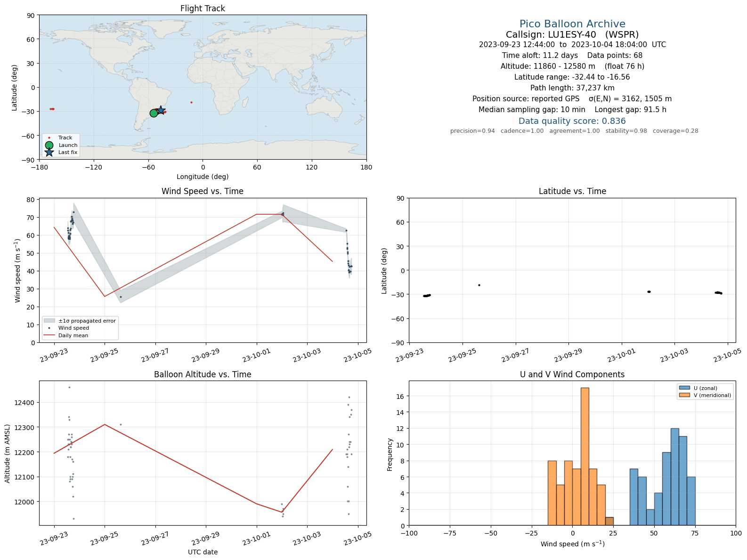Viewport: 747px width, 560px height.
Task: Click the Balloon Altitude vs. Time title
Action: click(x=203, y=374)
